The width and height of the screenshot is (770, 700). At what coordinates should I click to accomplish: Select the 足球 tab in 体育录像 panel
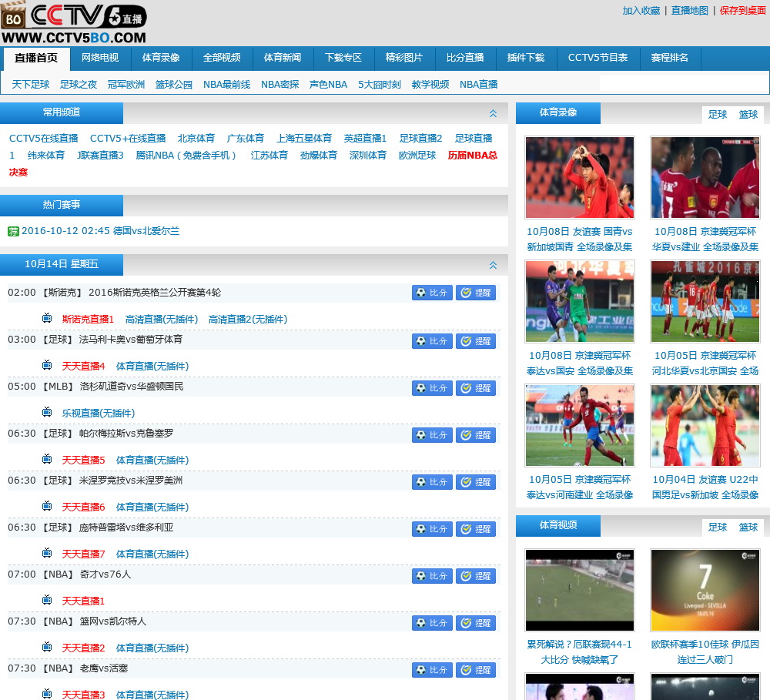pyautogui.click(x=718, y=115)
